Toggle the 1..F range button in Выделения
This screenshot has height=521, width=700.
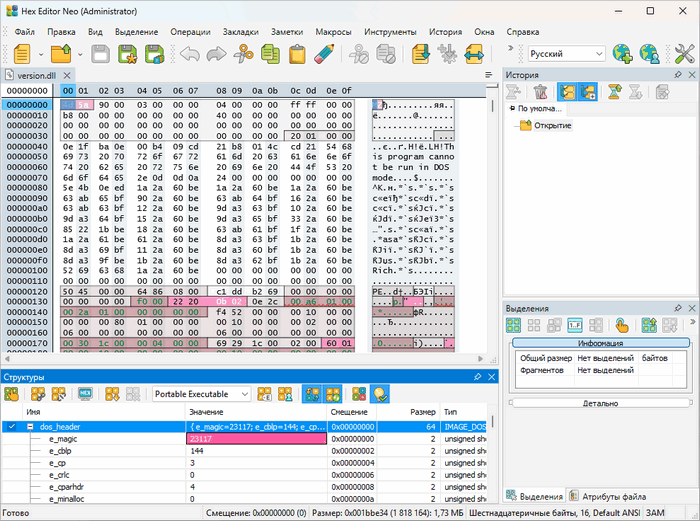click(x=575, y=325)
